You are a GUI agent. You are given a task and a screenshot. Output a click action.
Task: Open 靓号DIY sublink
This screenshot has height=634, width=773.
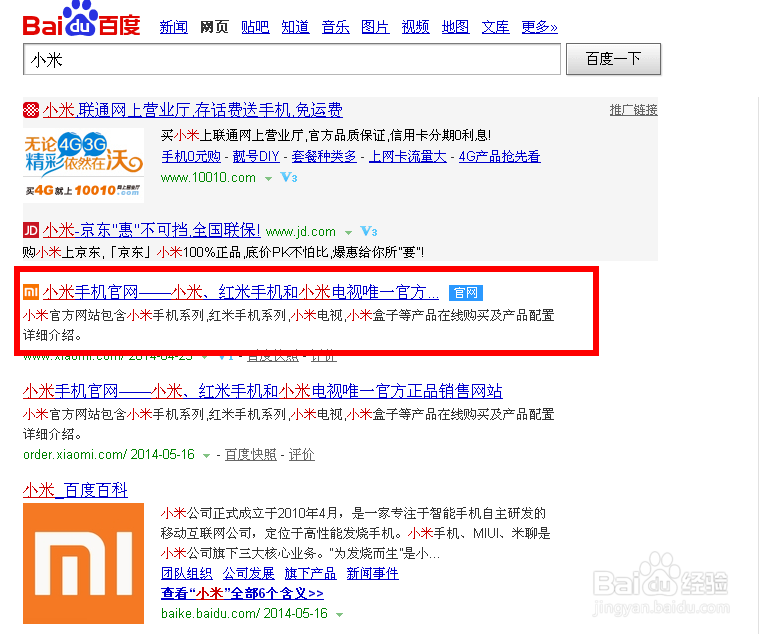pos(256,156)
